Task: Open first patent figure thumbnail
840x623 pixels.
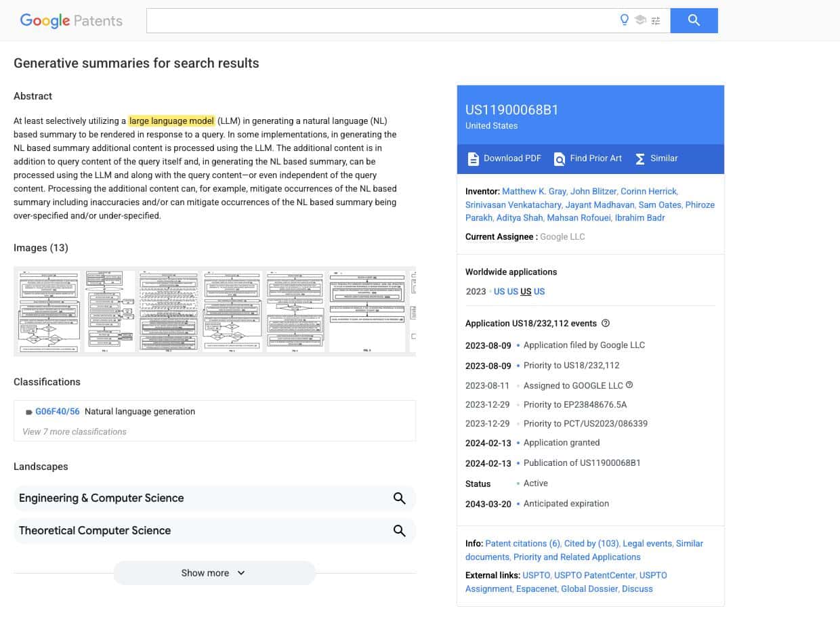Action: pyautogui.click(x=47, y=311)
